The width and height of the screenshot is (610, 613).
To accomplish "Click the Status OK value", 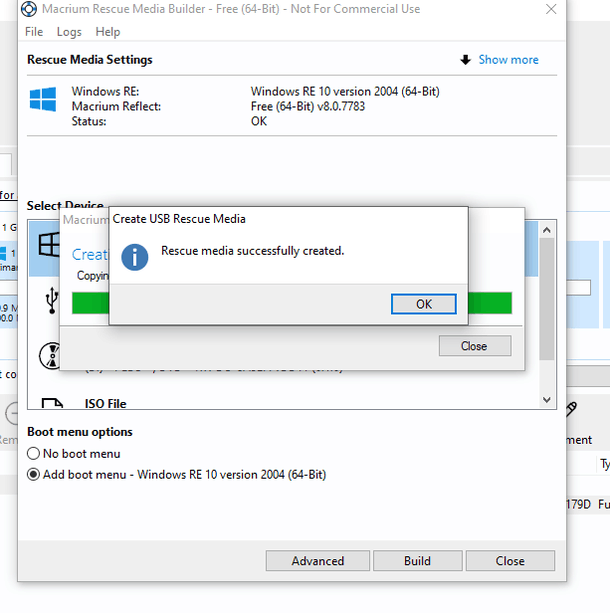I will tap(259, 121).
